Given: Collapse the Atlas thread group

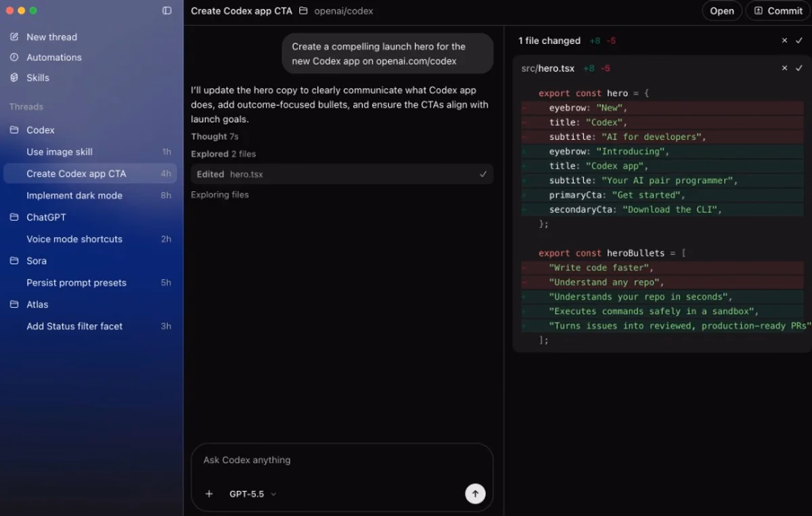Looking at the screenshot, I should click(x=37, y=304).
